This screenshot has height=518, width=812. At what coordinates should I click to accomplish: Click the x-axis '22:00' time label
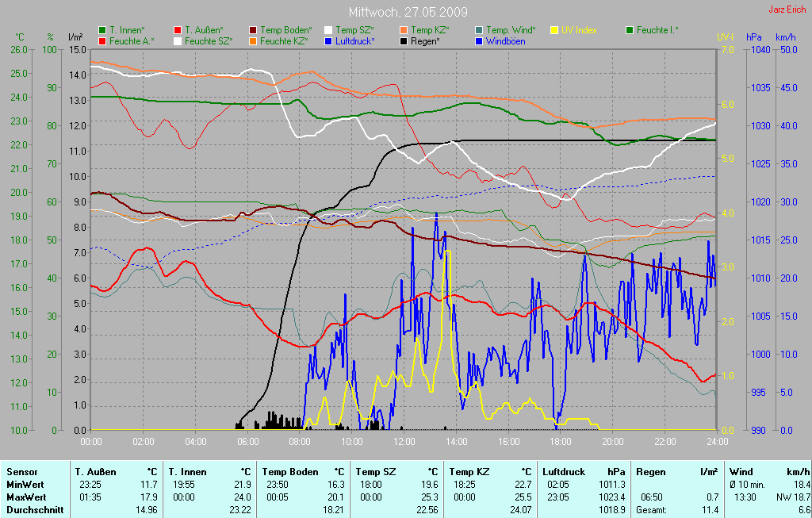pyautogui.click(x=665, y=442)
